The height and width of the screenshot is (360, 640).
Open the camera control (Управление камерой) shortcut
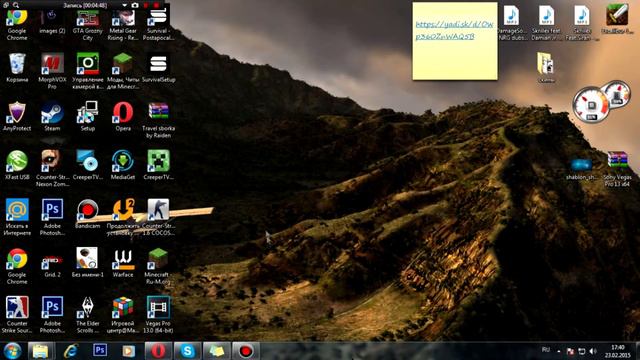pos(88,70)
